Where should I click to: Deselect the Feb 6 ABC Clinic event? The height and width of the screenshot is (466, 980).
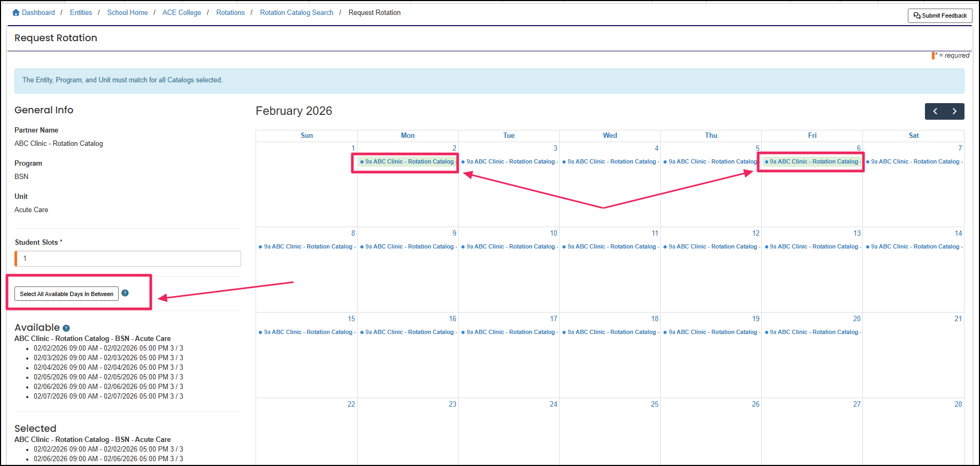click(x=812, y=161)
